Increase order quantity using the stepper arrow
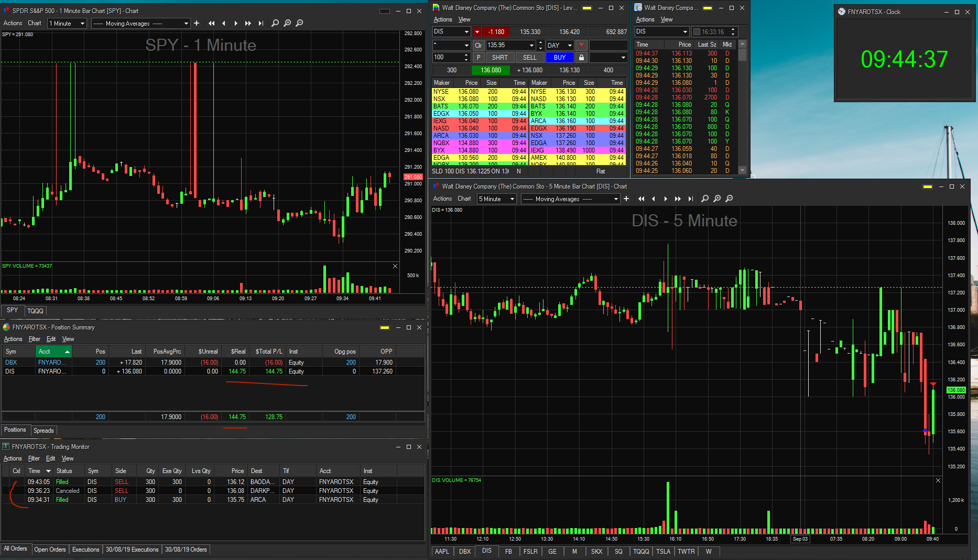 coord(466,55)
